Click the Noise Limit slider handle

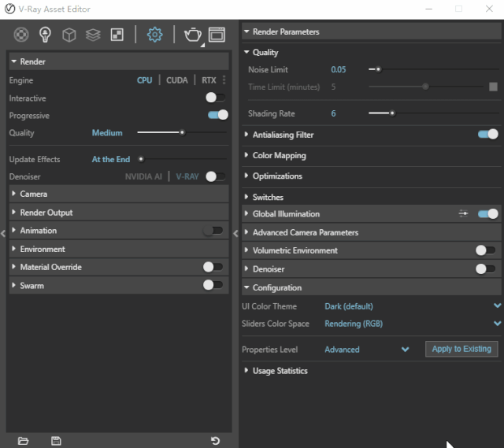pos(378,69)
